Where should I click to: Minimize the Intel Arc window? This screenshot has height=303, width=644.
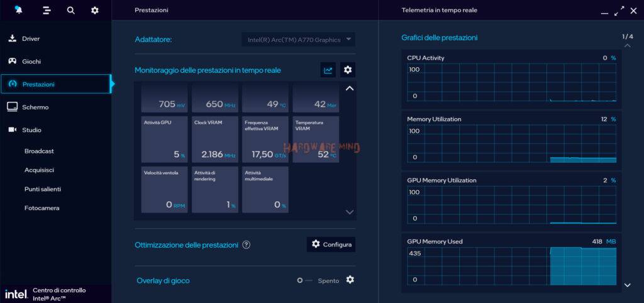tap(604, 13)
